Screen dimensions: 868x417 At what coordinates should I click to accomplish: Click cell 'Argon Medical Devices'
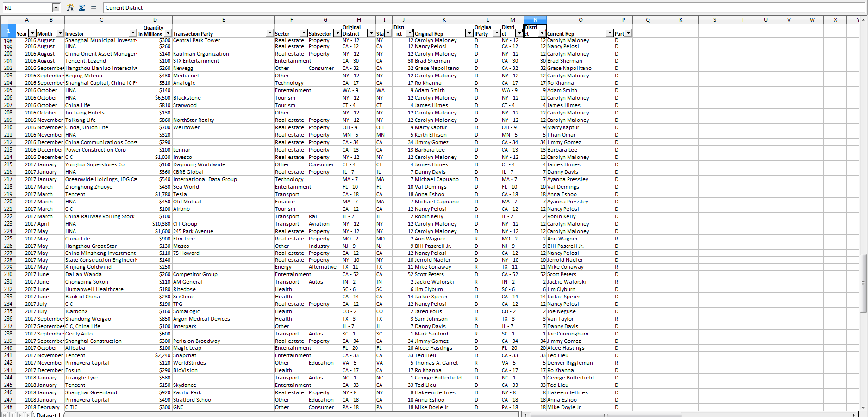224,319
